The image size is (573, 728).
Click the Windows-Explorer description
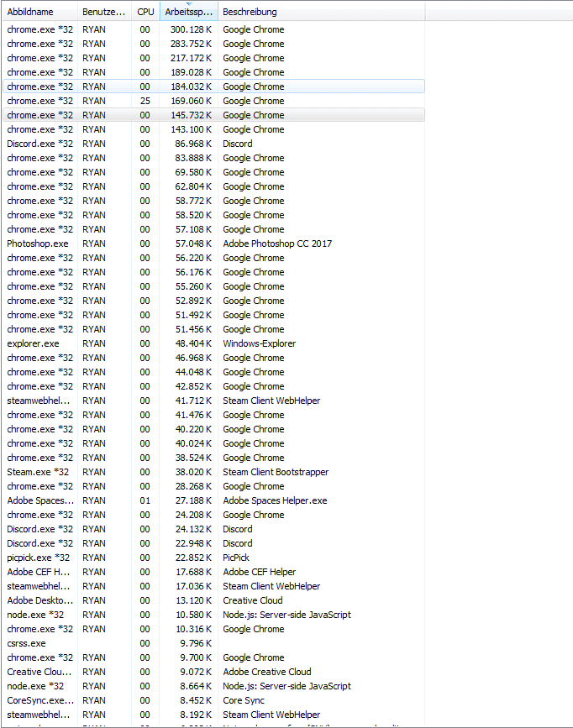click(x=260, y=343)
